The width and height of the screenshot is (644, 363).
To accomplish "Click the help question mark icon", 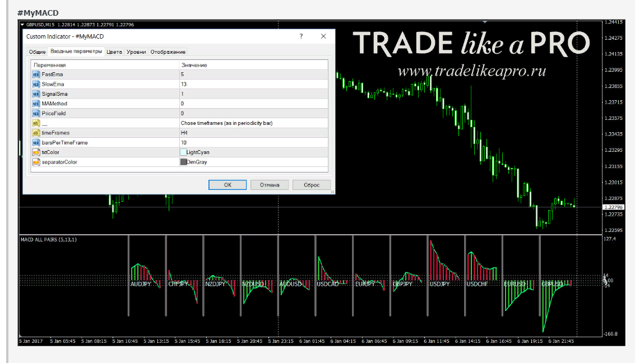I will (x=301, y=36).
